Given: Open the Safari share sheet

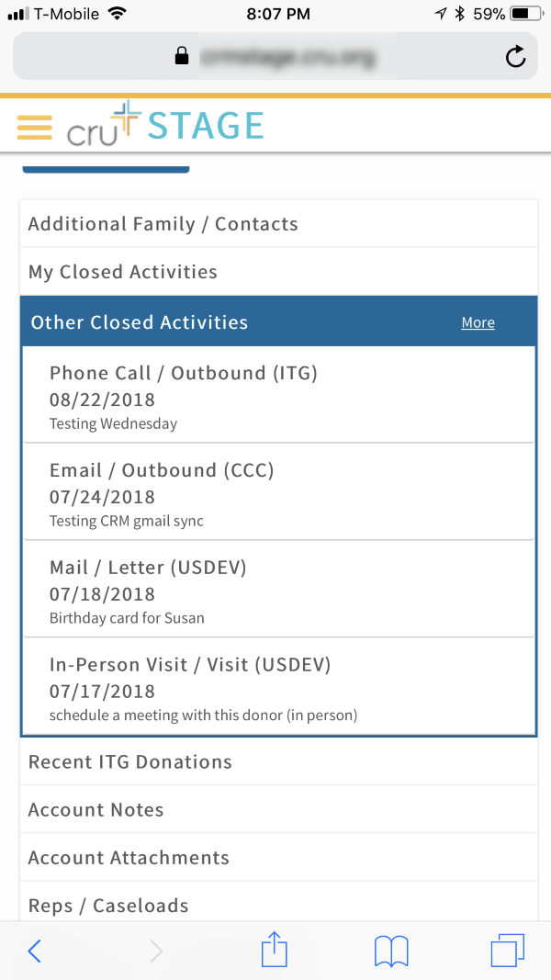Looking at the screenshot, I should pos(275,950).
